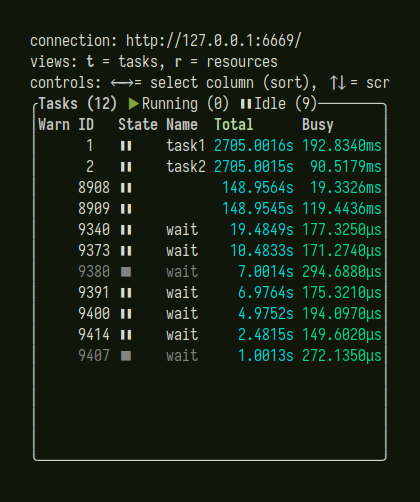Click the connection URL http://127.0.0.1:6669/

coord(214,41)
